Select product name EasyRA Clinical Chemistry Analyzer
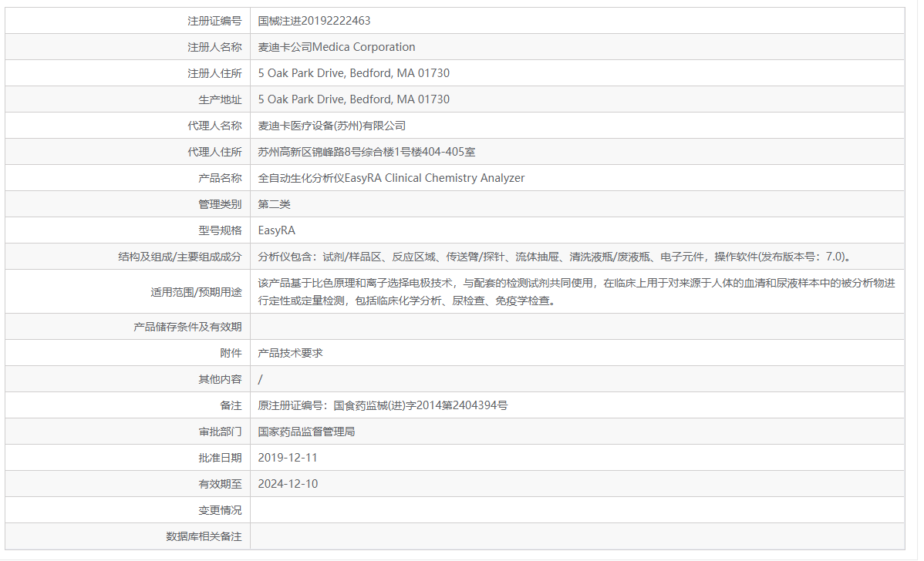This screenshot has height=561, width=924. point(391,178)
